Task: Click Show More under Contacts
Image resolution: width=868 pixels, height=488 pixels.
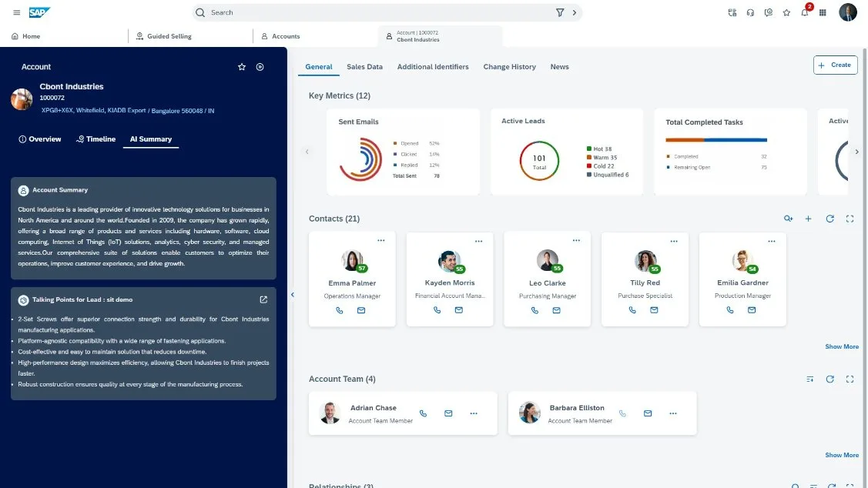Action: pos(841,346)
